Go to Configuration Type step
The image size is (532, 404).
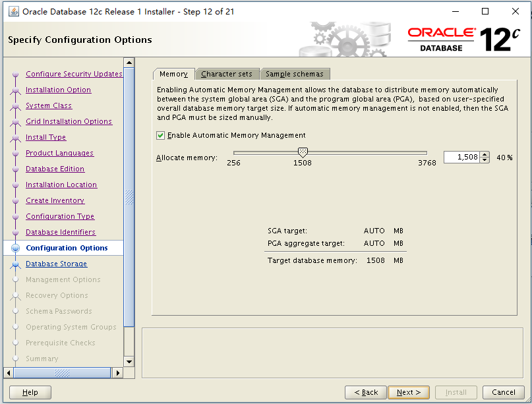point(60,216)
